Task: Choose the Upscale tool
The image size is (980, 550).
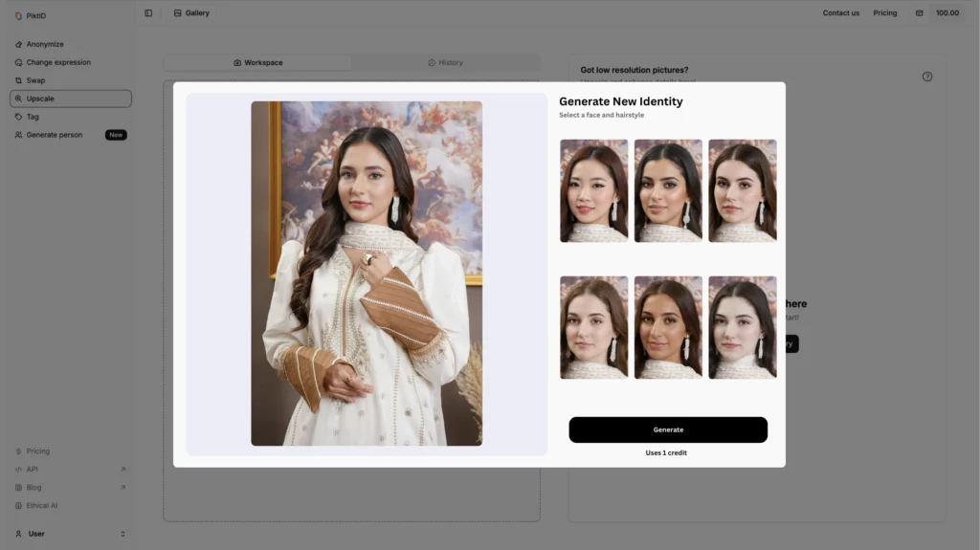Action: coord(39,99)
